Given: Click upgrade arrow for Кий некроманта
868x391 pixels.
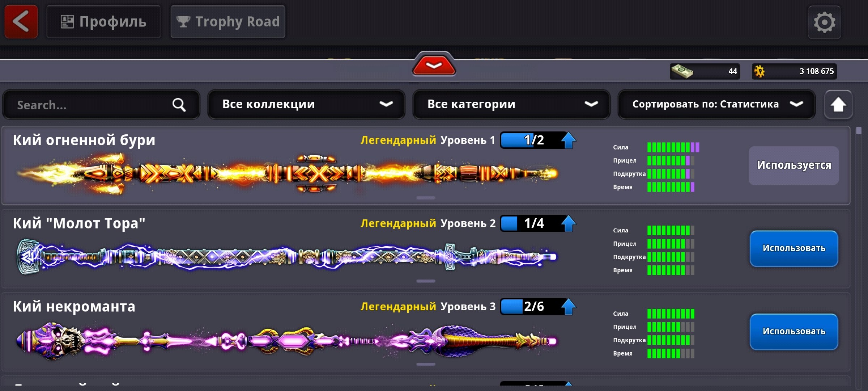Looking at the screenshot, I should coord(568,307).
